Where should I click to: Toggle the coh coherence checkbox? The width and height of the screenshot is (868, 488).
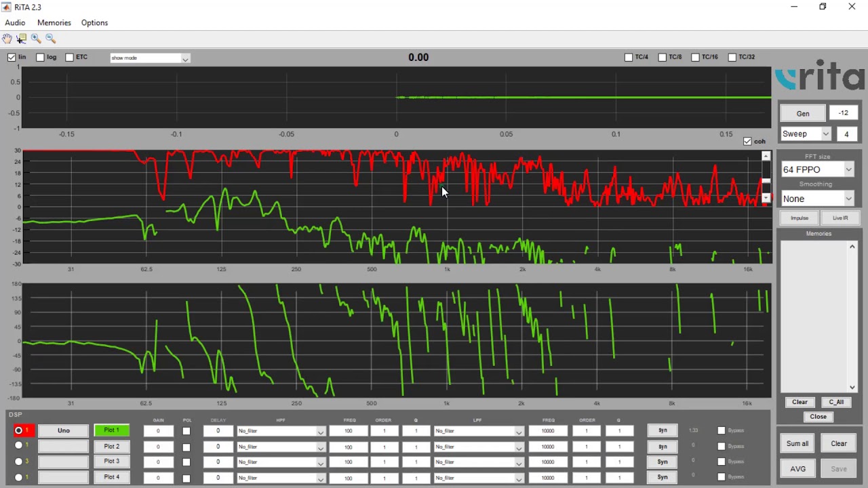[x=747, y=141]
